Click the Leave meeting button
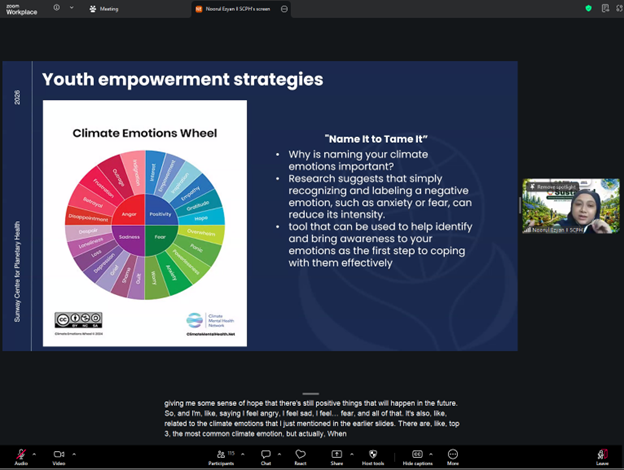 pos(602,454)
